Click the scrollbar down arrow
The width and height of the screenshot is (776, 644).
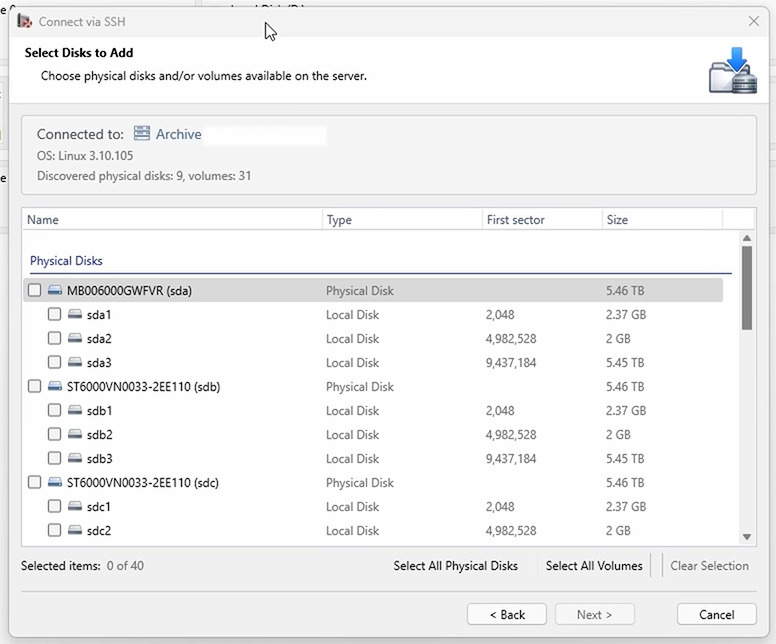click(x=747, y=537)
